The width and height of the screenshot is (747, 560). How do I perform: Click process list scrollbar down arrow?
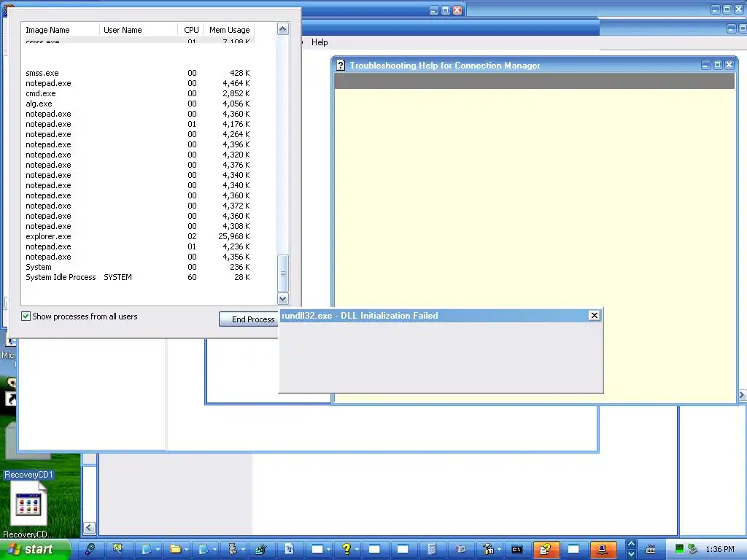[x=282, y=298]
